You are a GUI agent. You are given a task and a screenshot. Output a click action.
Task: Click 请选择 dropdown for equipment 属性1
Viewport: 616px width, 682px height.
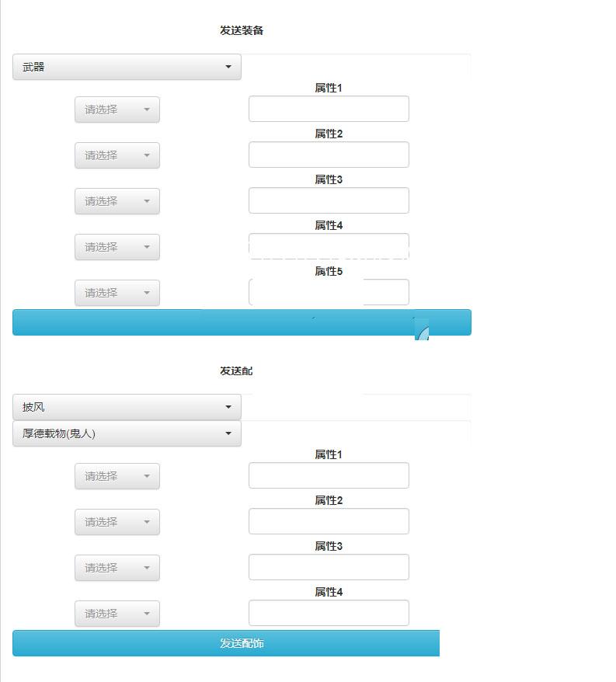pyautogui.click(x=117, y=110)
